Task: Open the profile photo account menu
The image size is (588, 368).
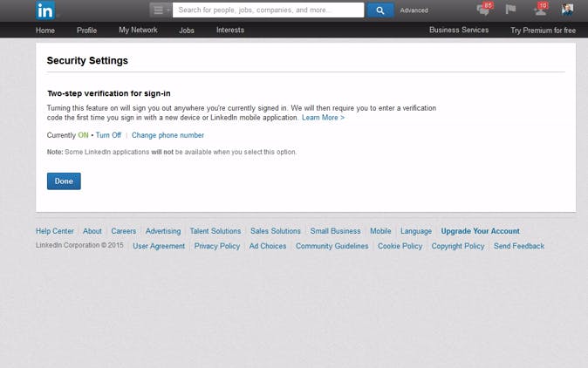Action: pyautogui.click(x=567, y=10)
